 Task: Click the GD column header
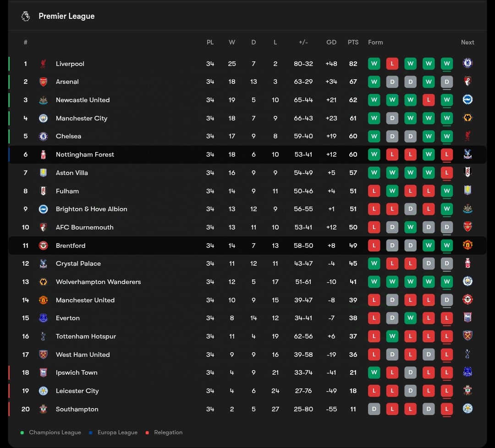pos(331,42)
